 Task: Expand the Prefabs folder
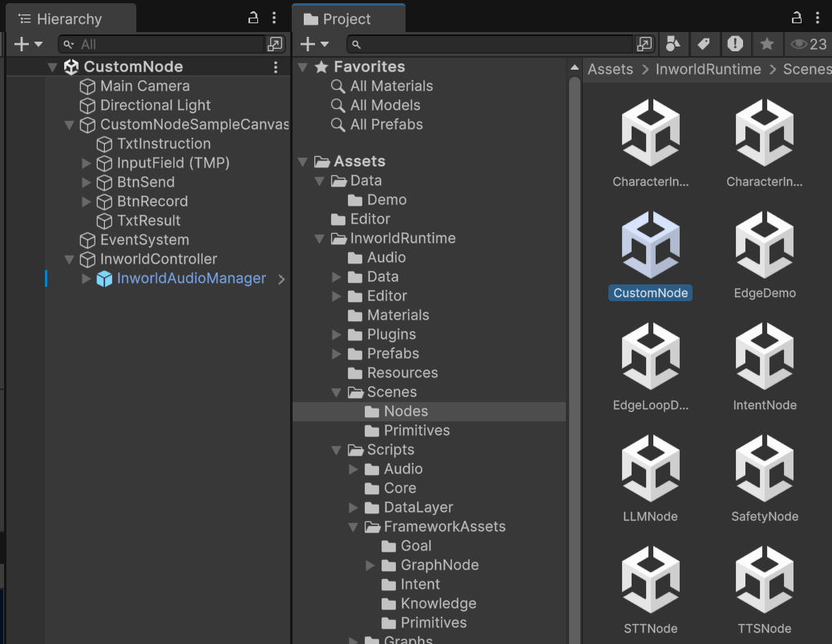(336, 353)
